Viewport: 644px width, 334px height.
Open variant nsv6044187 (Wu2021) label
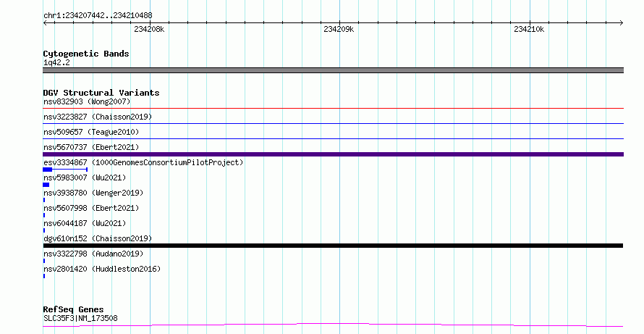tap(85, 223)
